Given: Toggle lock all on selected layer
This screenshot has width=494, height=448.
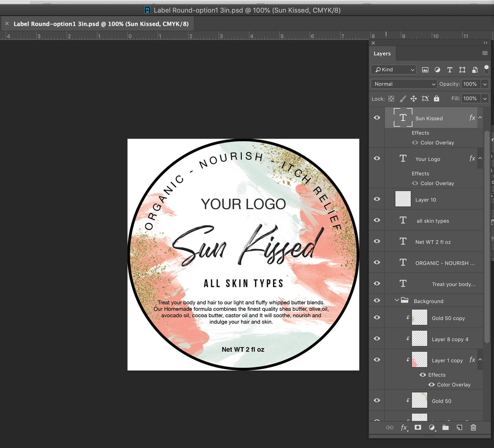Looking at the screenshot, I should click(x=436, y=98).
